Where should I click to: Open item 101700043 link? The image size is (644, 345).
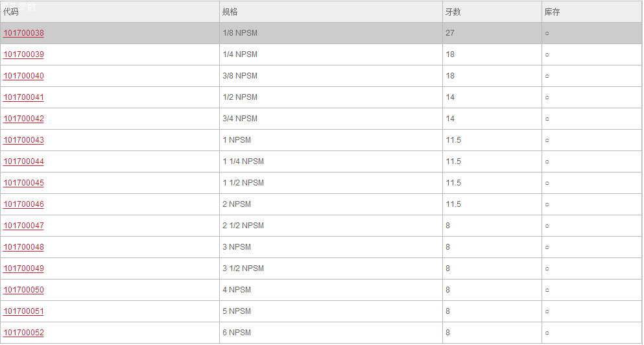(24, 140)
